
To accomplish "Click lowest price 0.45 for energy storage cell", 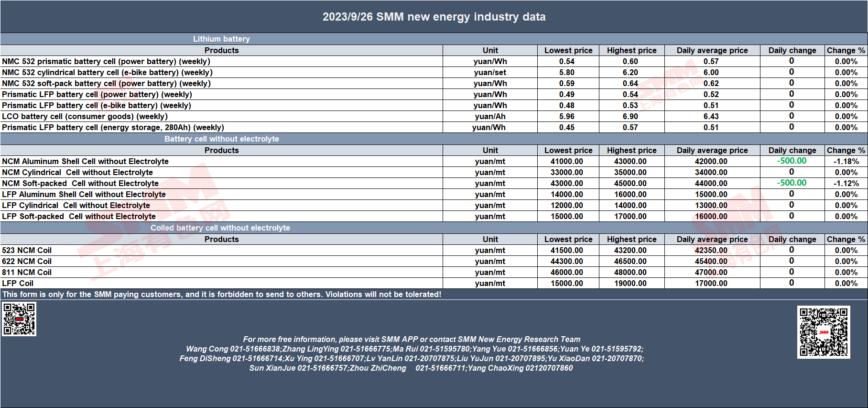I will [x=567, y=127].
